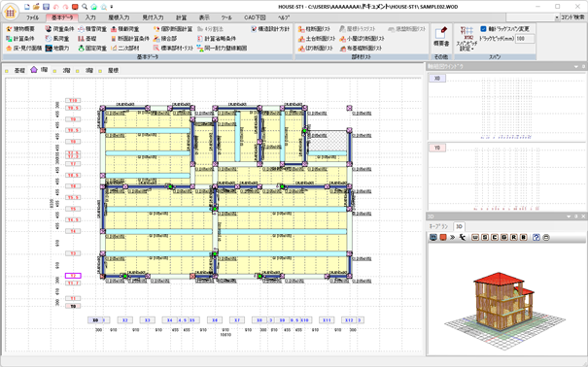
Task: Open 計算条件 calculation conditions
Action: 20,39
